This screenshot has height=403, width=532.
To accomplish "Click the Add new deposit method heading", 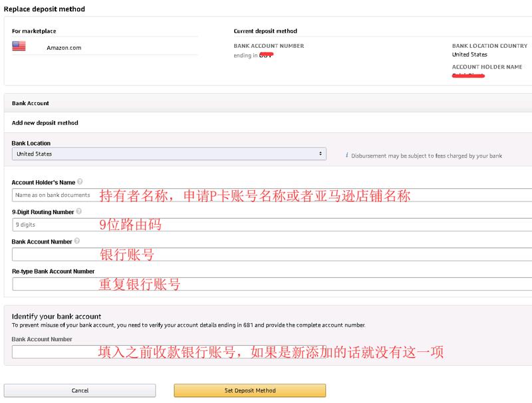I will (45, 123).
